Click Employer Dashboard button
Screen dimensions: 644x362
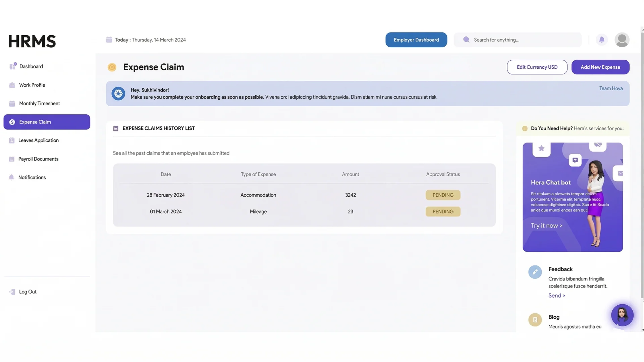(416, 40)
